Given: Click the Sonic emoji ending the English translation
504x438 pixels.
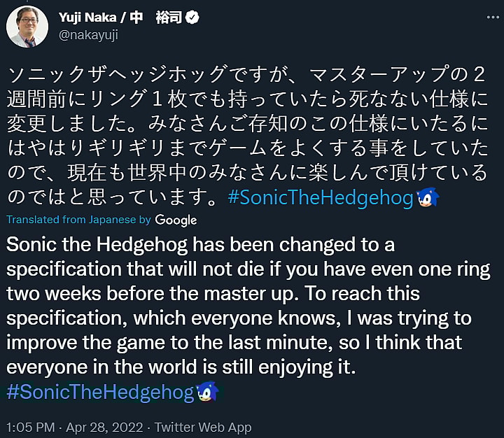Looking at the screenshot, I should pos(208,391).
